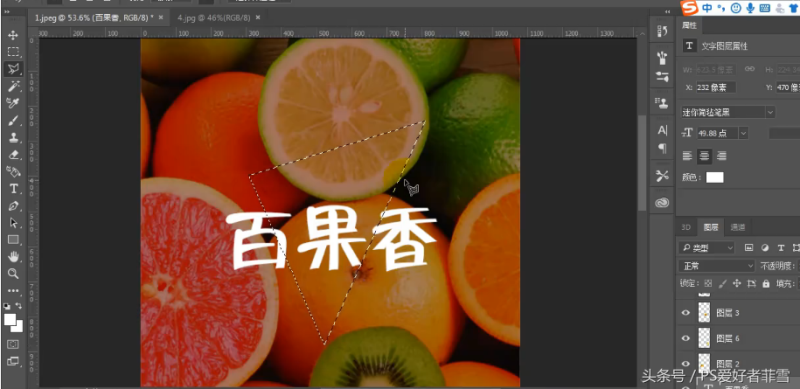Select the Horizontal Type tool
800x389 pixels.
pos(13,189)
